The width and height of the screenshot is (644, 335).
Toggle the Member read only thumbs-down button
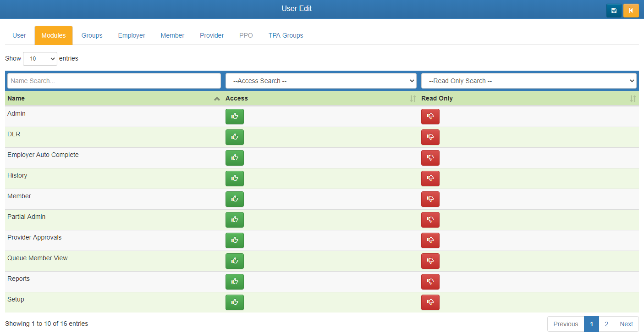[430, 199]
